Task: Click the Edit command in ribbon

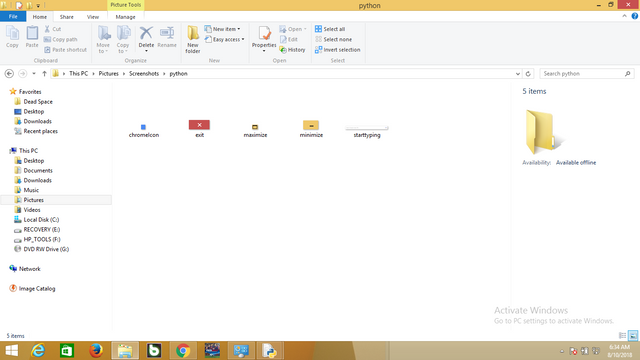Action: (289, 39)
